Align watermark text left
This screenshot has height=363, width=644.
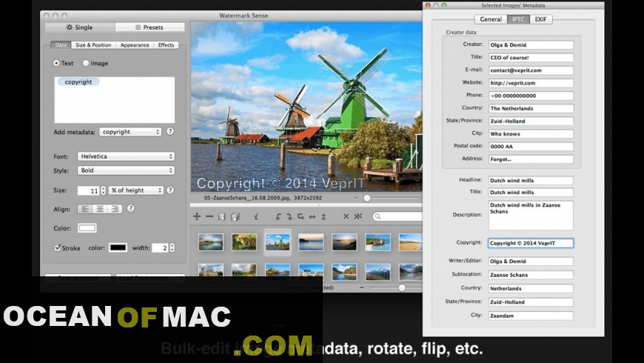coord(85,209)
